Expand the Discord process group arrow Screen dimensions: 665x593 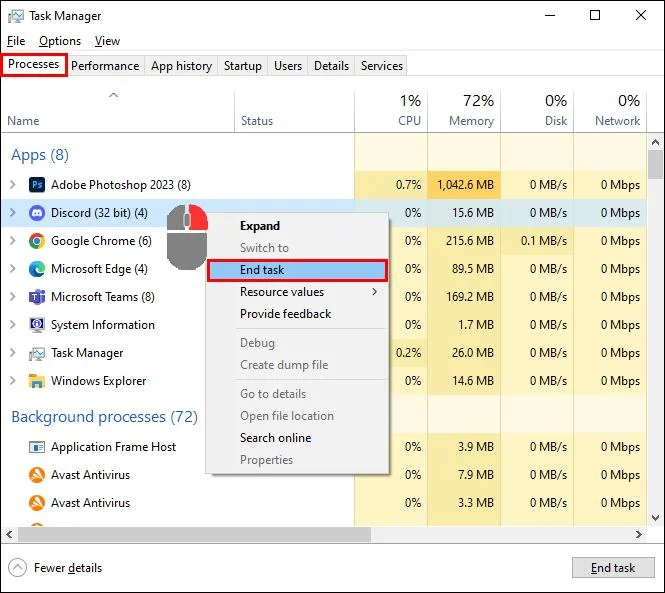pyautogui.click(x=13, y=213)
